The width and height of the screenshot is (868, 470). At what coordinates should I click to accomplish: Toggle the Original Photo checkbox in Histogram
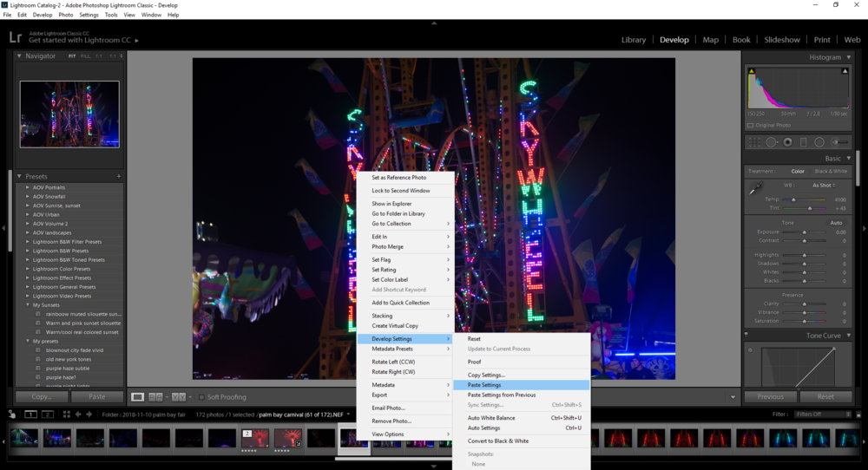point(751,125)
